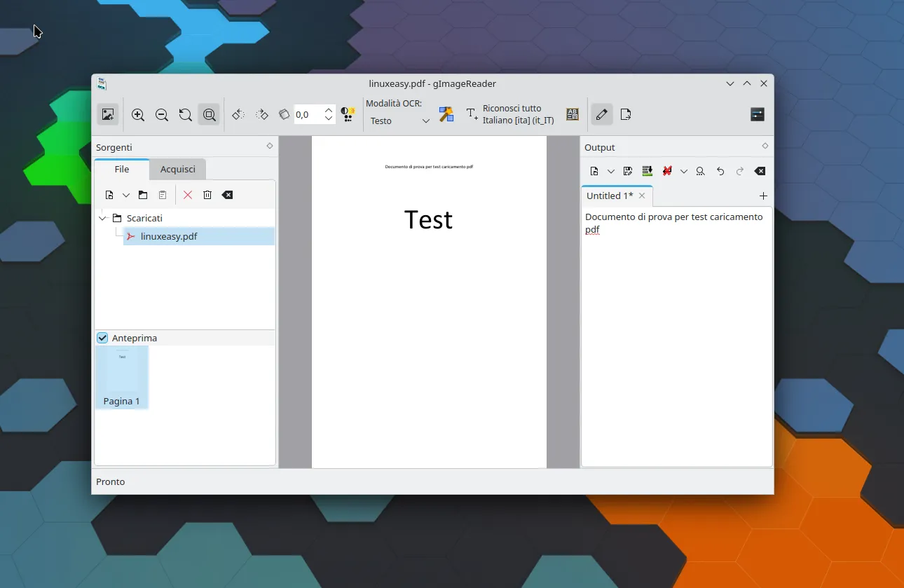Viewport: 904px width, 588px height.
Task: Toggle the best fit zoom button
Action: [x=209, y=115]
